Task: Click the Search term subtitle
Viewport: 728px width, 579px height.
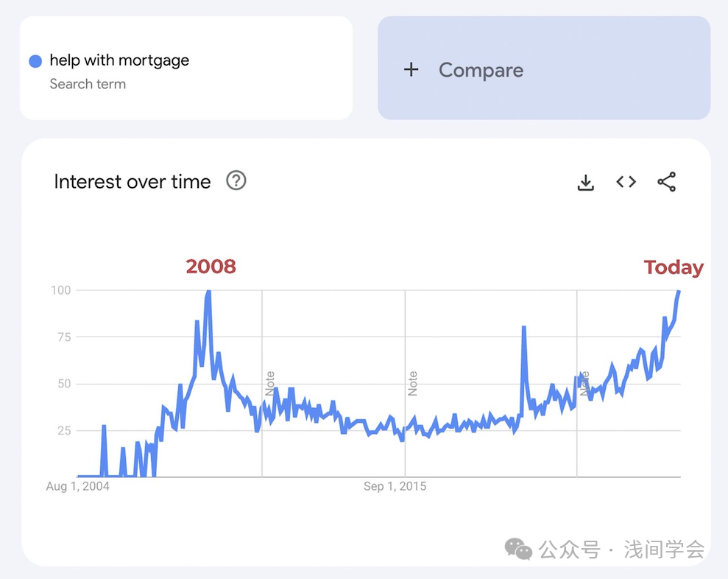Action: [x=88, y=84]
